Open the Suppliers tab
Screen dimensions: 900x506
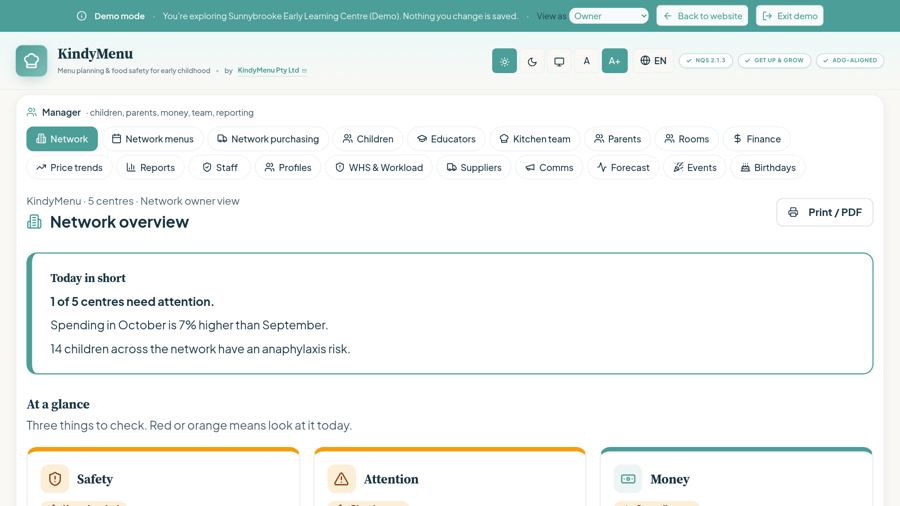[474, 168]
